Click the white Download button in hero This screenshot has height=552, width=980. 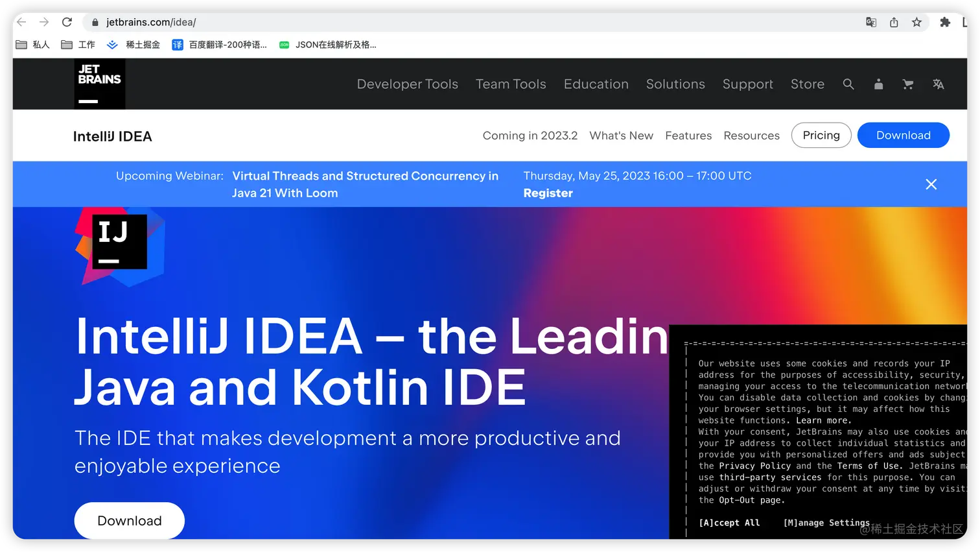click(130, 521)
